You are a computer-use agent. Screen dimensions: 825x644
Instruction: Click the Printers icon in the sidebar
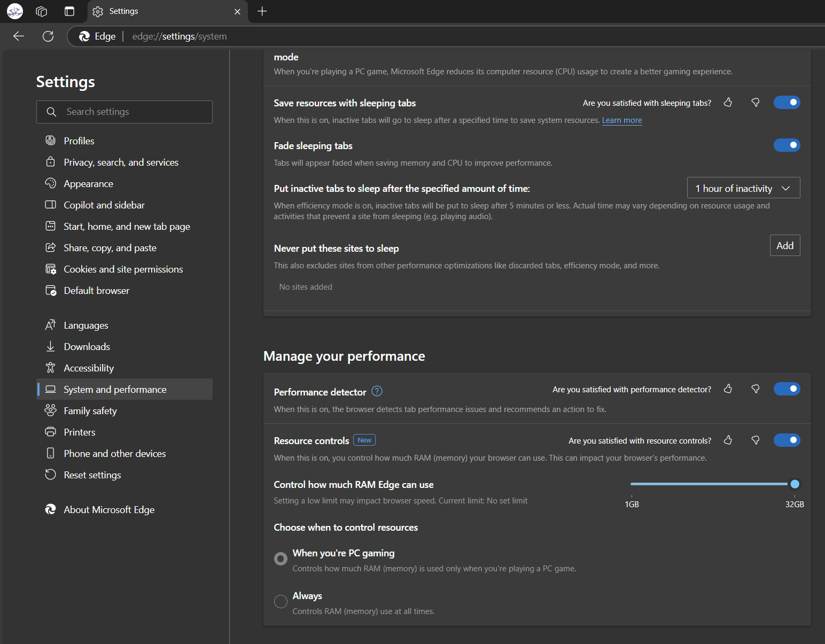pyautogui.click(x=51, y=431)
